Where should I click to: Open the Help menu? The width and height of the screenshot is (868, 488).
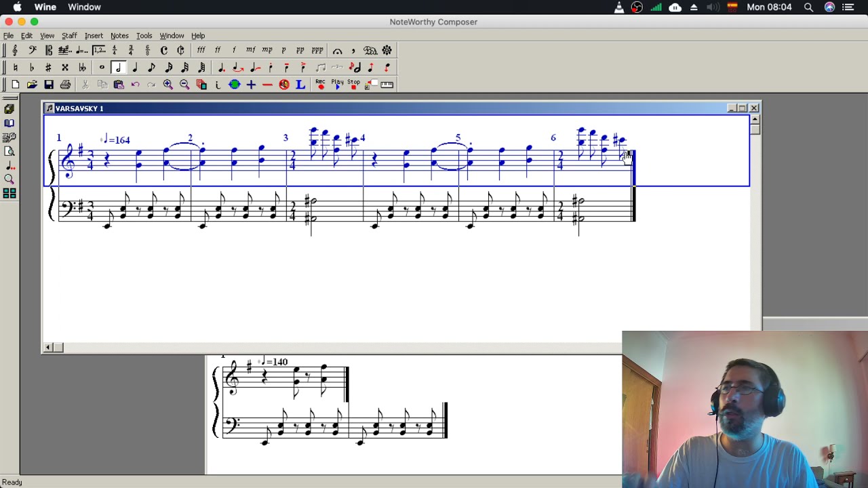click(198, 35)
